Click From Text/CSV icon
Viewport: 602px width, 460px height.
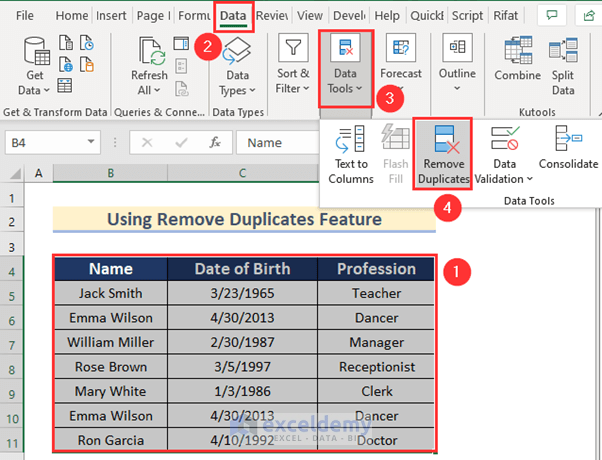66,43
